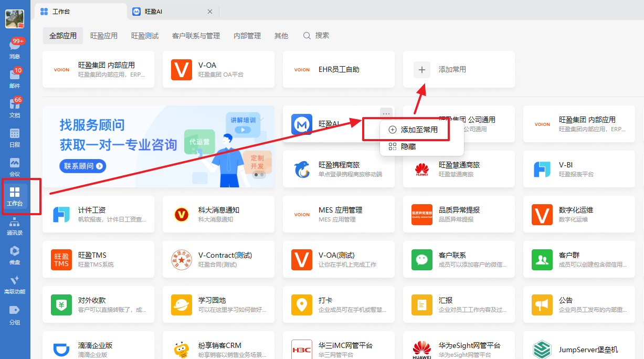Open 打卡 check-in app

tap(339, 304)
